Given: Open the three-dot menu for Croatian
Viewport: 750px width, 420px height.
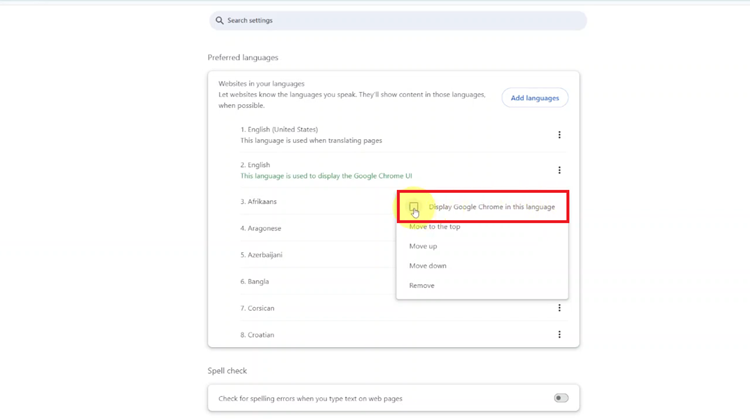Looking at the screenshot, I should pos(559,335).
